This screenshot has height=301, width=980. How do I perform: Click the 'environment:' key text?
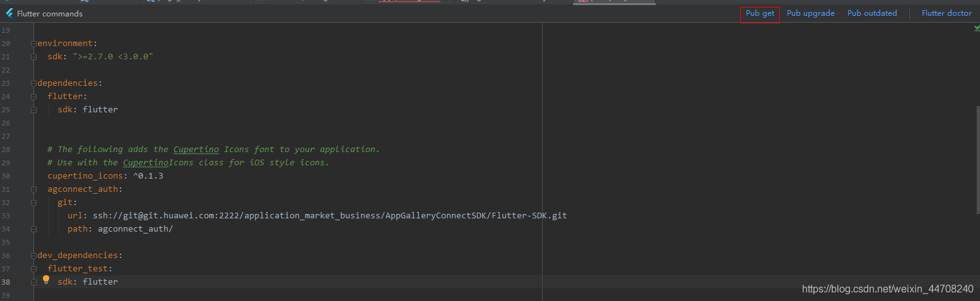click(68, 44)
